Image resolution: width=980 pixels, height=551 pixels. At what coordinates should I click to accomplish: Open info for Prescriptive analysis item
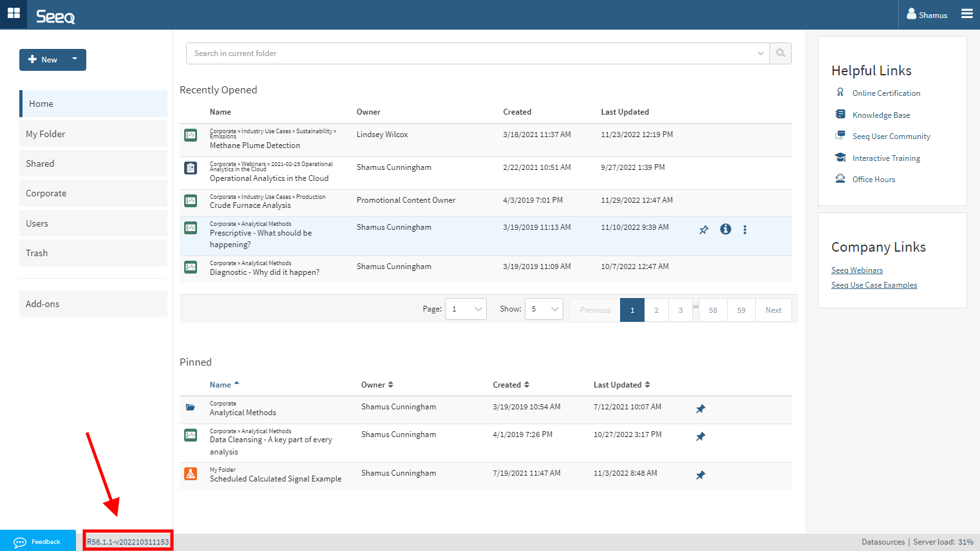click(726, 229)
